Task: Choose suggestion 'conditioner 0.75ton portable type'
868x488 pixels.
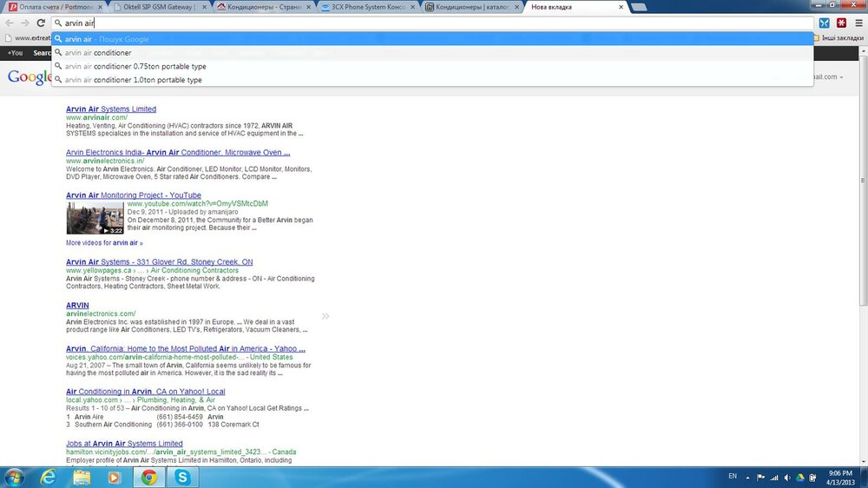Action: coord(431,67)
